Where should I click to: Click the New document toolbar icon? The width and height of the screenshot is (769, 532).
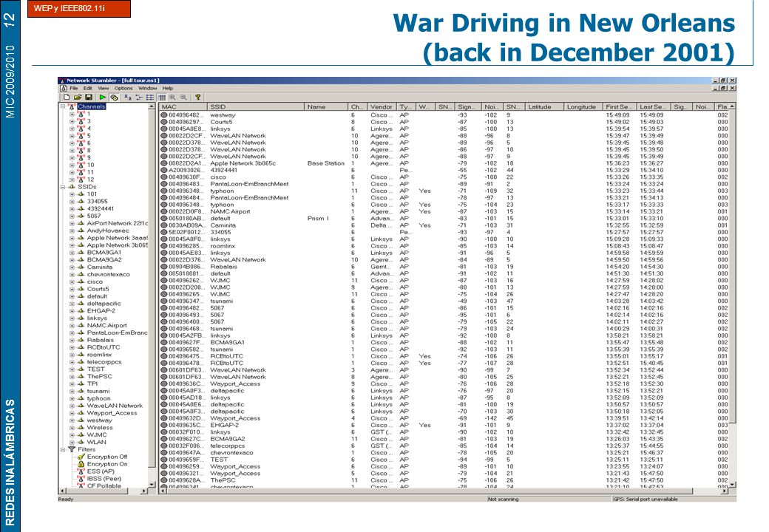(x=67, y=98)
